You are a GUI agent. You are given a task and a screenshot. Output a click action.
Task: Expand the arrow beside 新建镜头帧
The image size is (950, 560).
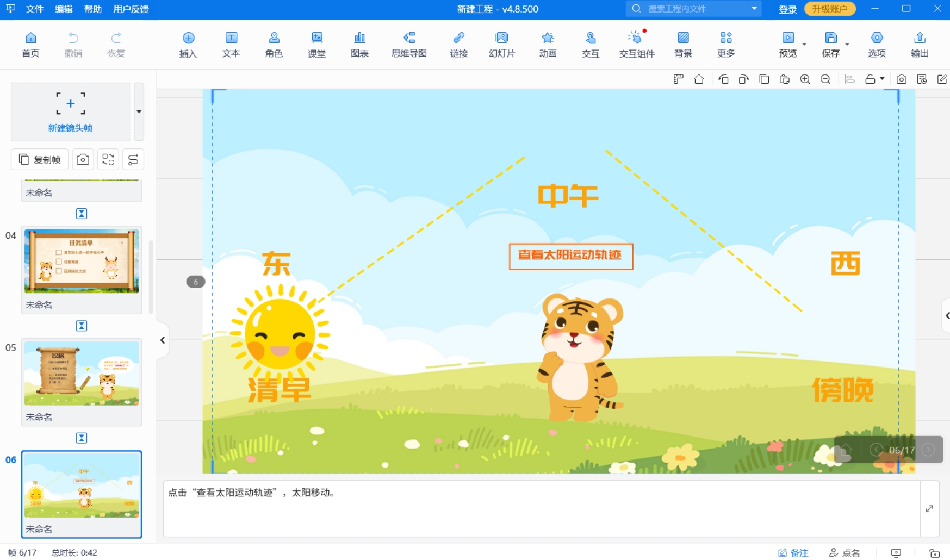[138, 111]
